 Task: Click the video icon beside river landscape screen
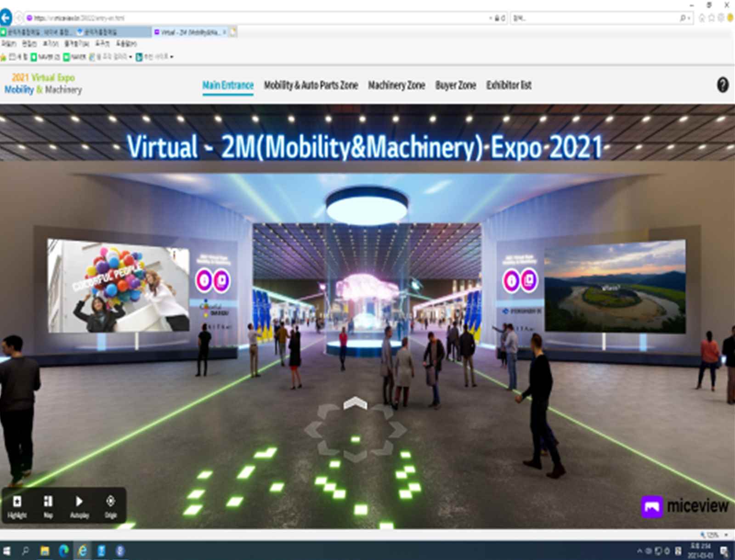point(529,280)
